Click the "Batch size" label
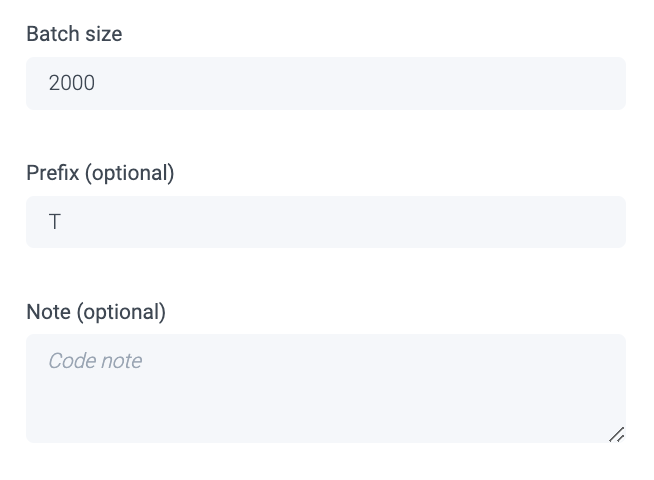The height and width of the screenshot is (480, 654). 74,34
